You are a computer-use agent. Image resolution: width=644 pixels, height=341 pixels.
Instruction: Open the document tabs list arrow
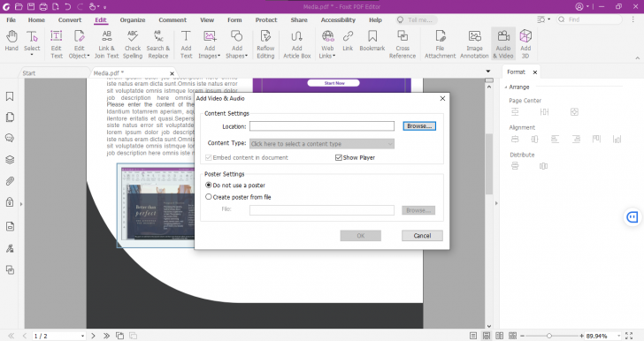[488, 72]
